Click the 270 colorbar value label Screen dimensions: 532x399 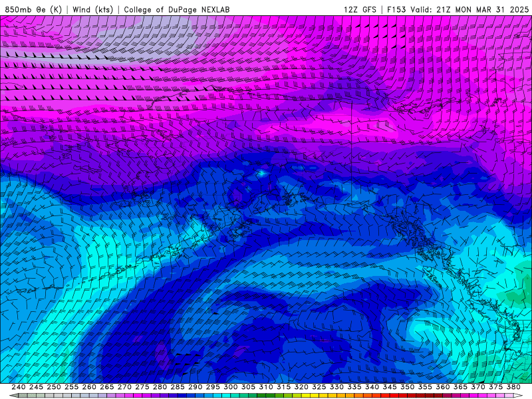124,387
